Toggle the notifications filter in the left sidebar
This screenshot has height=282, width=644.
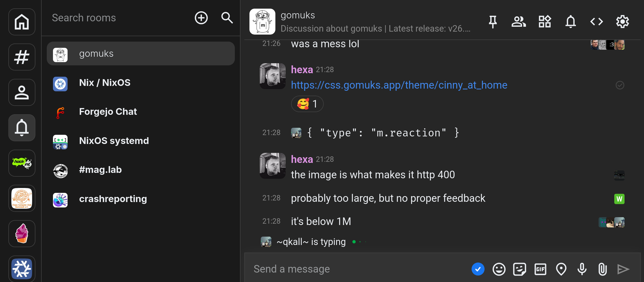coord(22,127)
